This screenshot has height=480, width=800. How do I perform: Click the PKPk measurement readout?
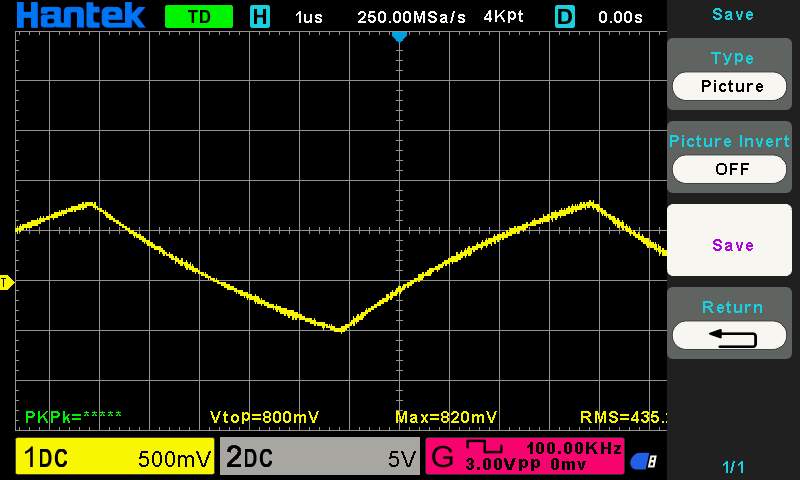pos(73,417)
